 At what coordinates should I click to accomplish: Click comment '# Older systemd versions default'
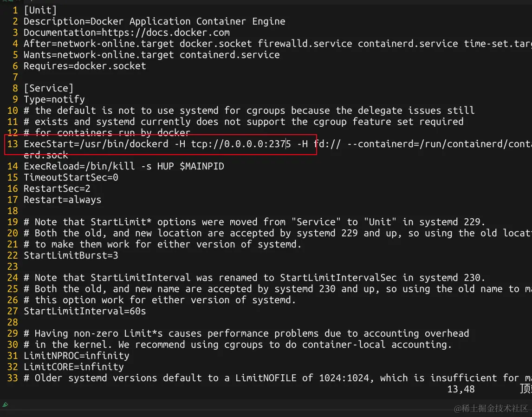pos(278,378)
